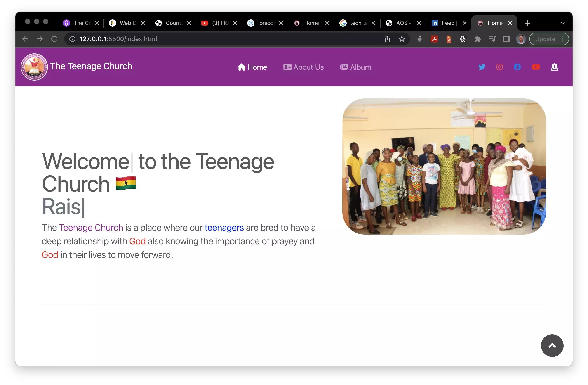Image resolution: width=588 pixels, height=385 pixels.
Task: Click The Teenage Church brand link
Action: click(x=91, y=66)
